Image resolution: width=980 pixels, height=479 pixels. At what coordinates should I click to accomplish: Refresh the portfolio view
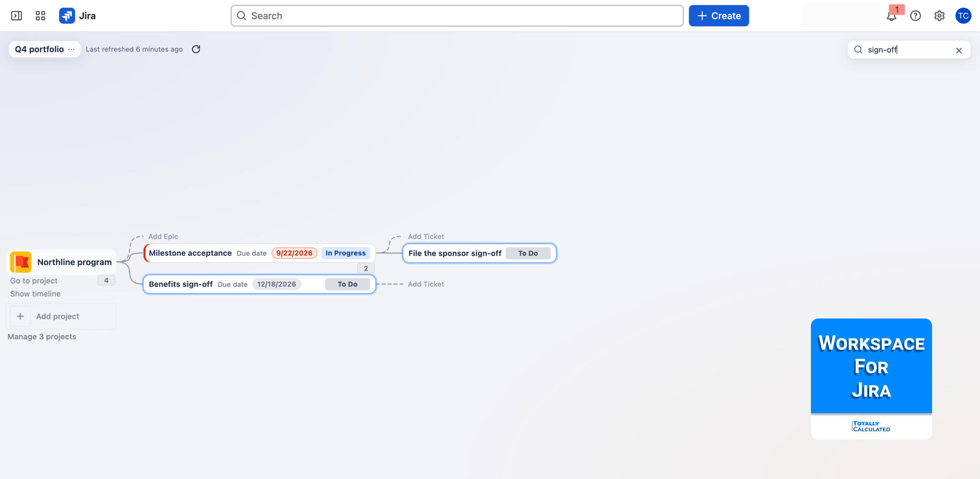click(x=196, y=49)
